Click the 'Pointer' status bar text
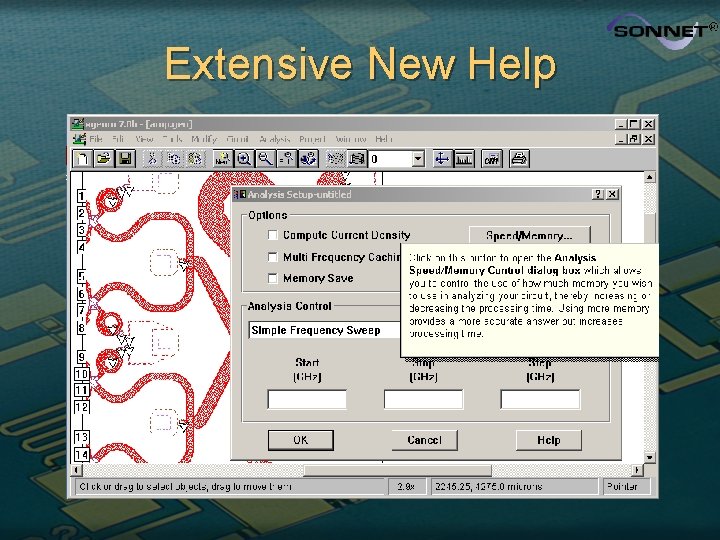Image resolution: width=720 pixels, height=540 pixels. click(622, 486)
